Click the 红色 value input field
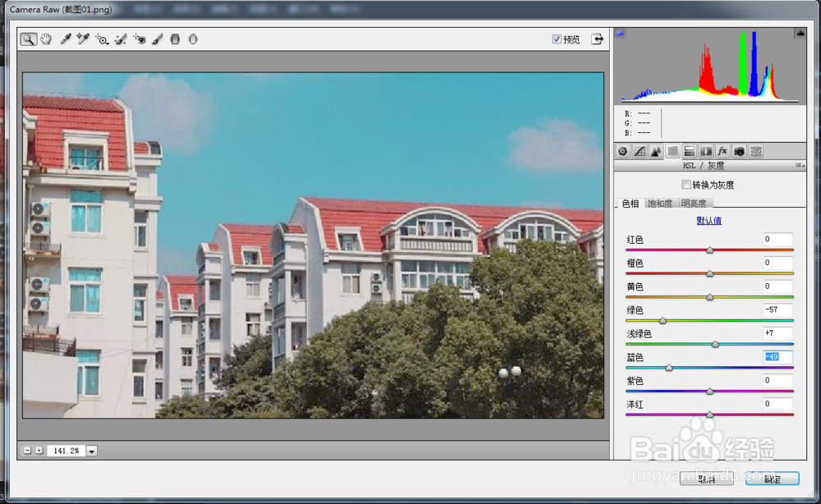This screenshot has width=821, height=504. [777, 240]
